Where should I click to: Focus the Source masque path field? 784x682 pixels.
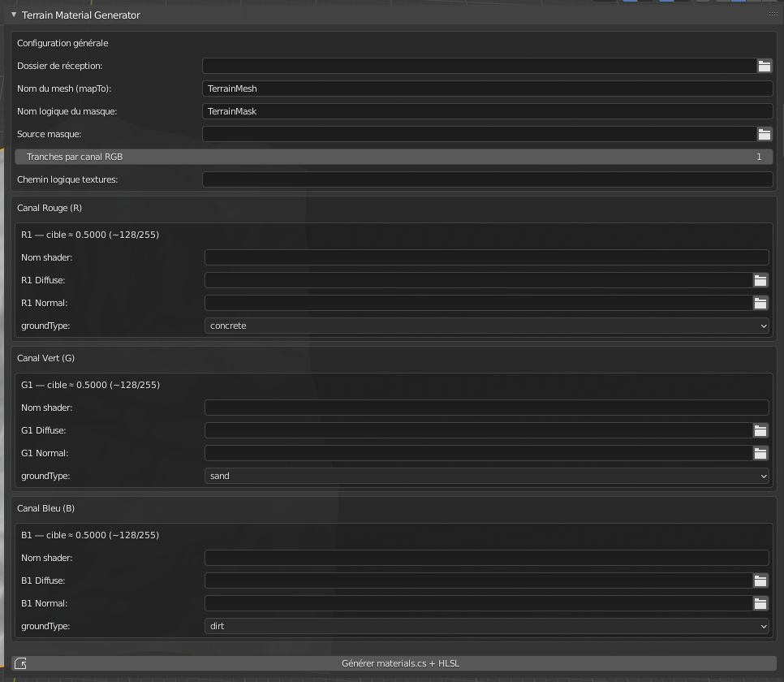479,134
